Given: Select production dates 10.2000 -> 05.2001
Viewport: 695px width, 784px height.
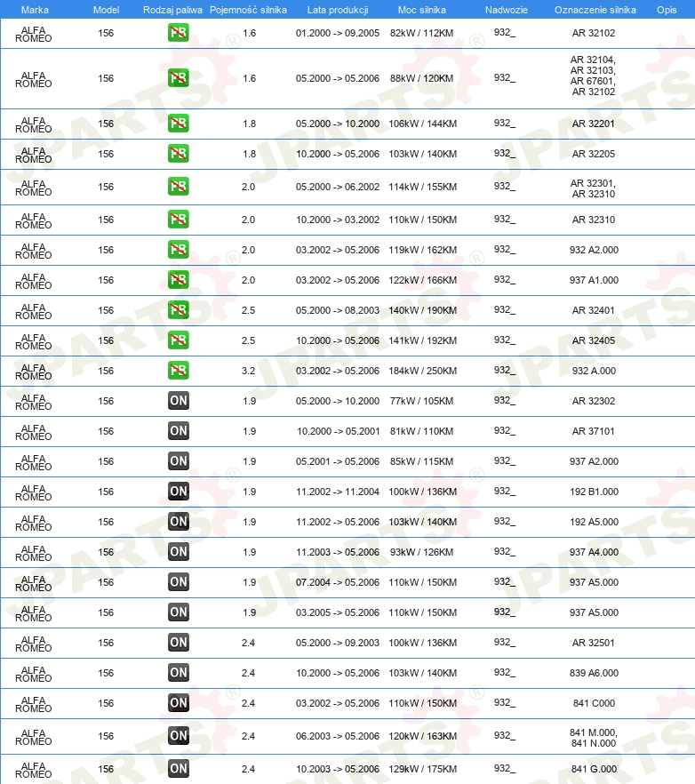Looking at the screenshot, I should click(x=338, y=431).
